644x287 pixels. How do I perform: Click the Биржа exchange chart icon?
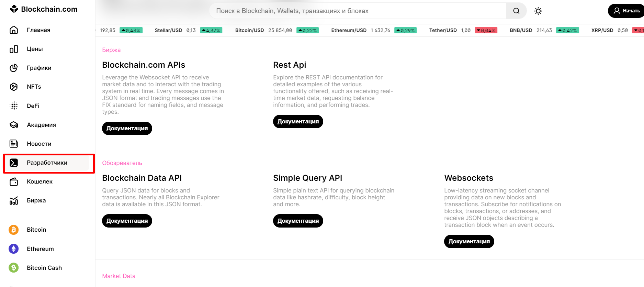[x=14, y=201]
